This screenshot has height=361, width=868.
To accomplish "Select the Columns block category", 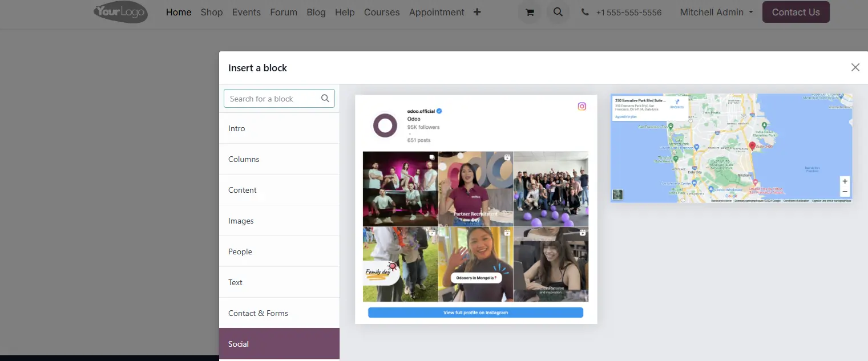I will tap(280, 159).
